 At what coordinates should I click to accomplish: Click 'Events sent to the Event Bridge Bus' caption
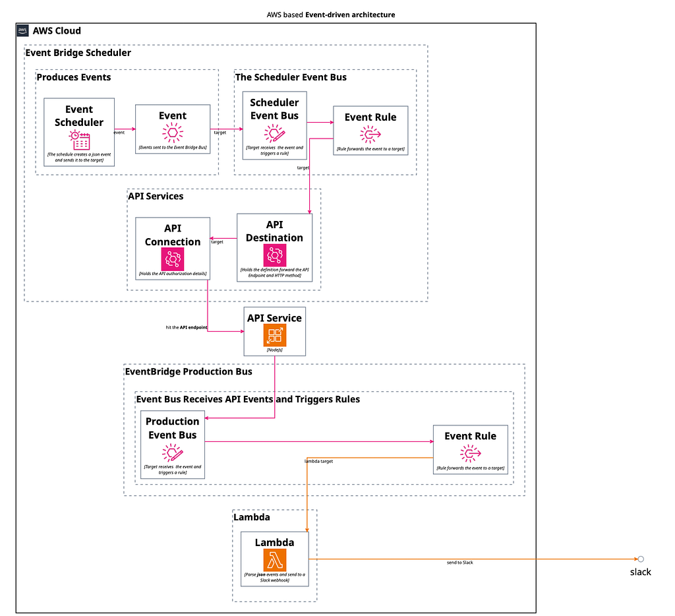173,147
